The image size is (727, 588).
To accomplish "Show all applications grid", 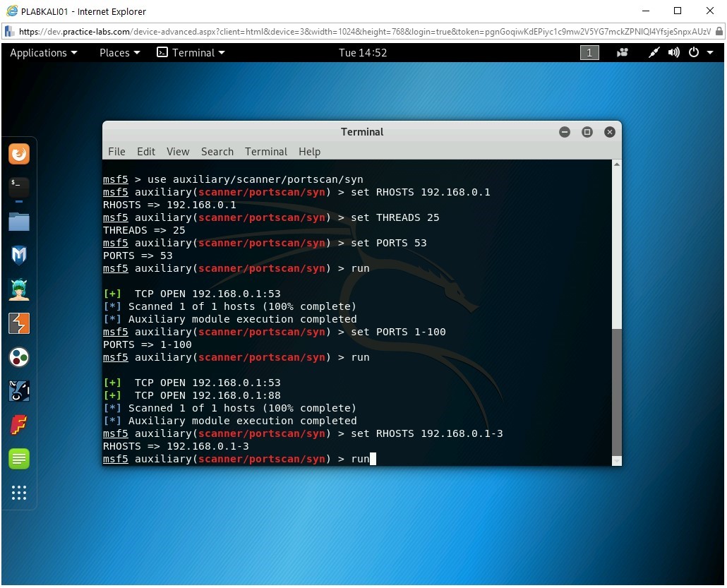I will click(19, 493).
